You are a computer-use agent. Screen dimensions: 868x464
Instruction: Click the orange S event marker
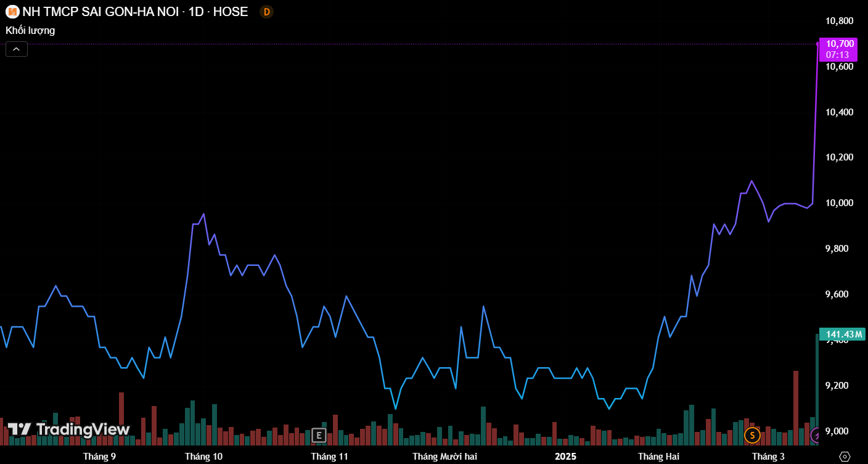pyautogui.click(x=751, y=435)
